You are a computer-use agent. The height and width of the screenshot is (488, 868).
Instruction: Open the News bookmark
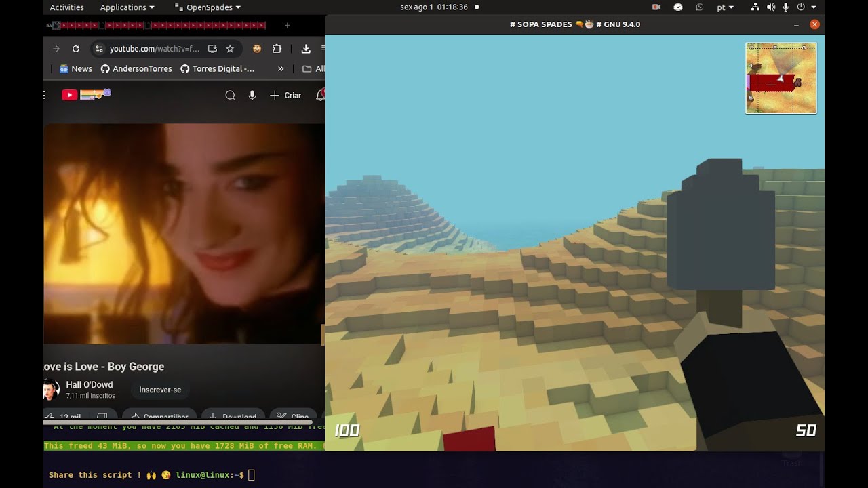tap(75, 68)
